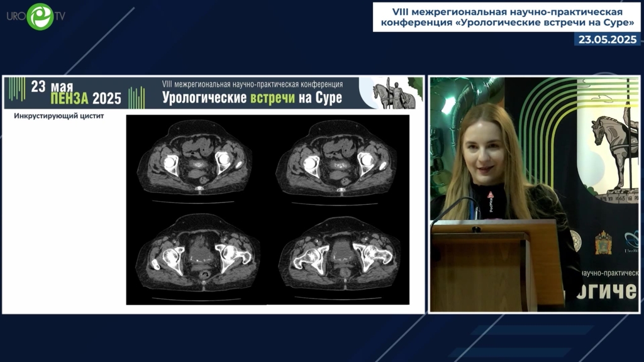Click the coat of arms emblem on backdrop
Viewport: 644px width, 362px height.
point(603,243)
